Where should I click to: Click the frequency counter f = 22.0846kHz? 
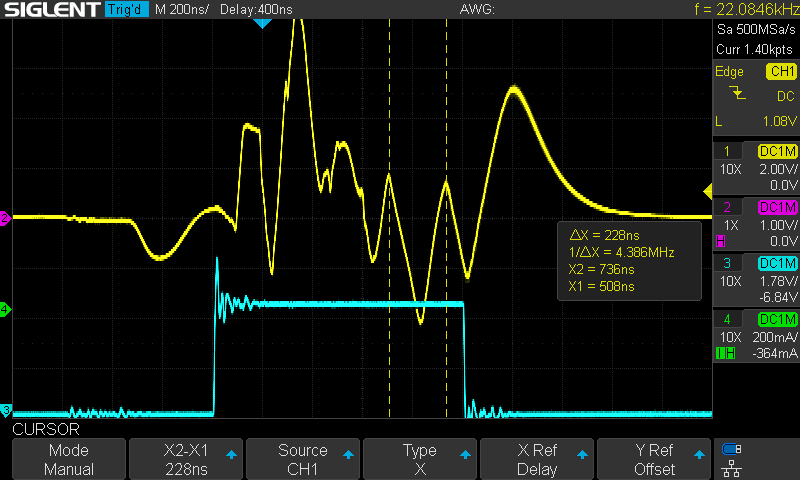(x=746, y=9)
